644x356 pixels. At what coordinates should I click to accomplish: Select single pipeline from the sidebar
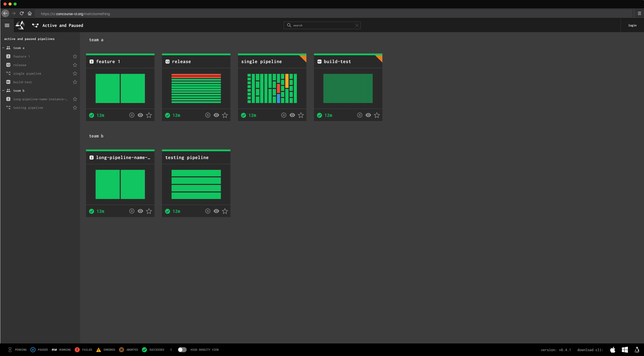27,73
